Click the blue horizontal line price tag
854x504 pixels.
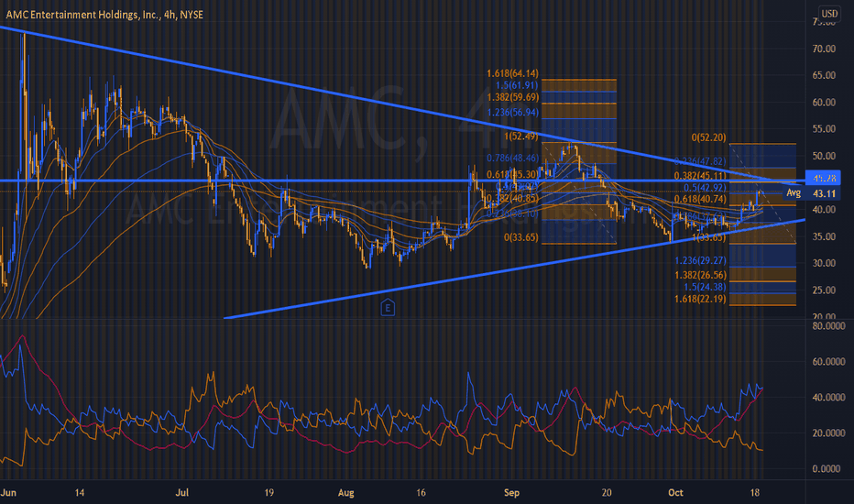coord(823,178)
